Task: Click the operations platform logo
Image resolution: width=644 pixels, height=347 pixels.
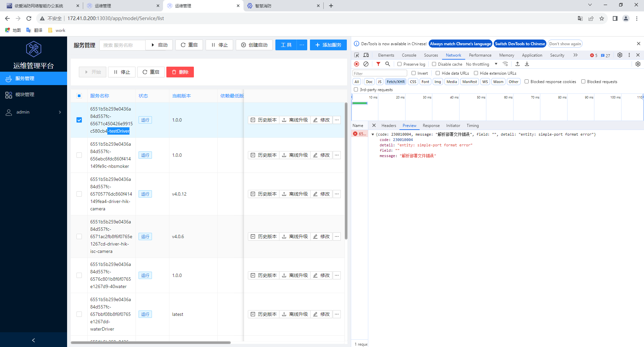Action: 34,49
